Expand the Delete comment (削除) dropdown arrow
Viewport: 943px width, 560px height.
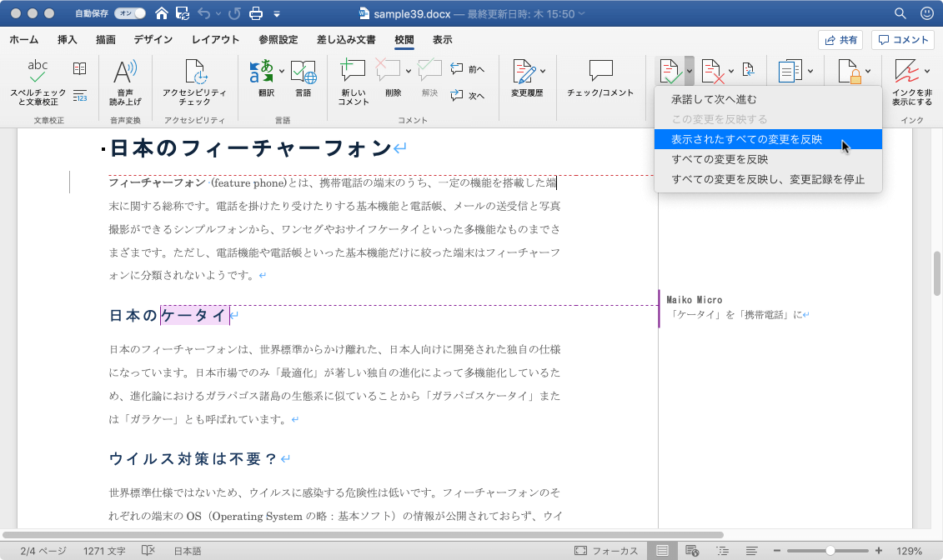(409, 71)
